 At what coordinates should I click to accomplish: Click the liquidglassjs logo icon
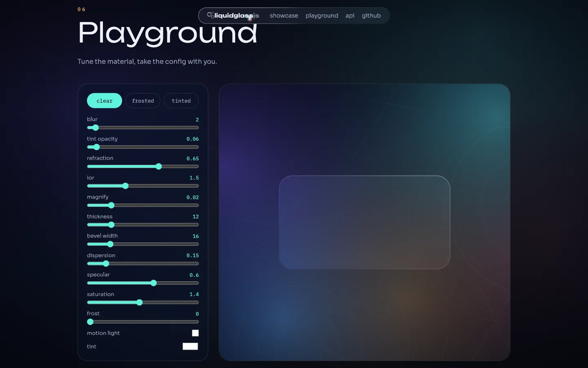click(x=210, y=15)
